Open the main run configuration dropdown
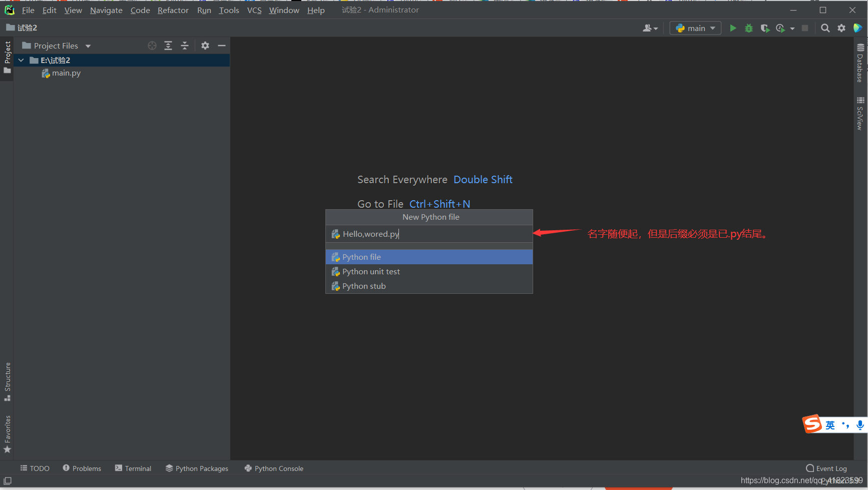The width and height of the screenshot is (868, 490). tap(695, 28)
